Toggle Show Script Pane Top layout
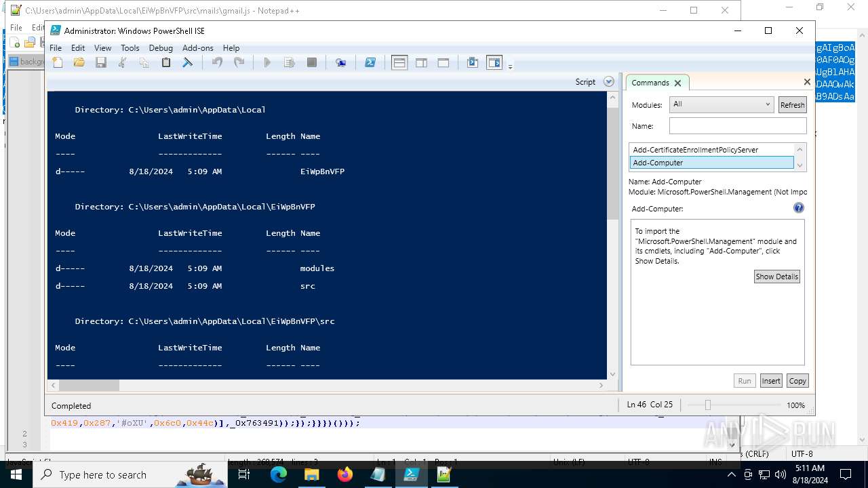This screenshot has height=488, width=868. coord(399,63)
